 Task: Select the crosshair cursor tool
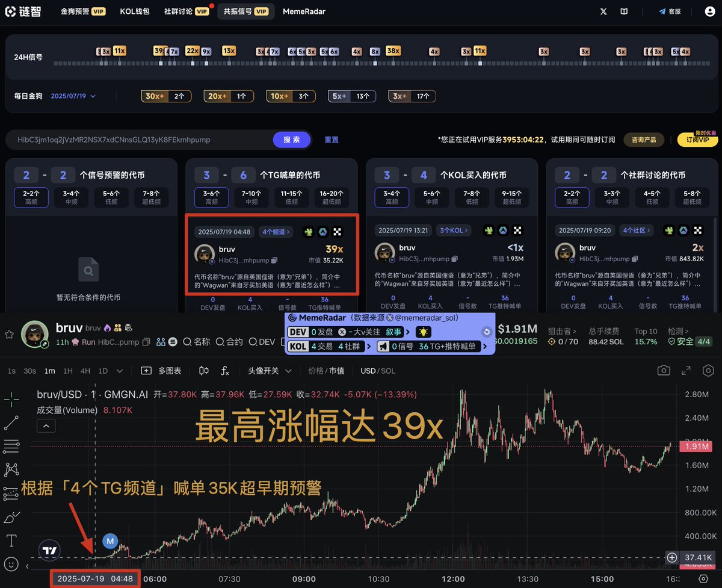[x=11, y=399]
